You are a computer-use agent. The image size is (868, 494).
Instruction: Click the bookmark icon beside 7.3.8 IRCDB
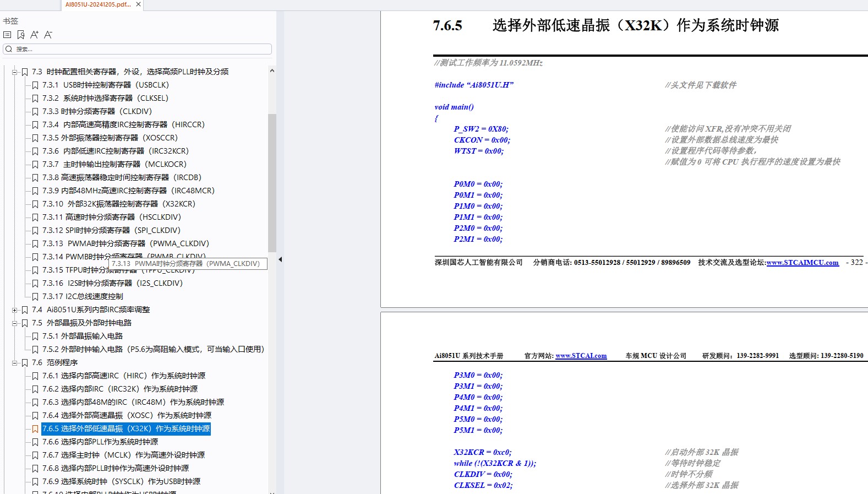pyautogui.click(x=35, y=178)
